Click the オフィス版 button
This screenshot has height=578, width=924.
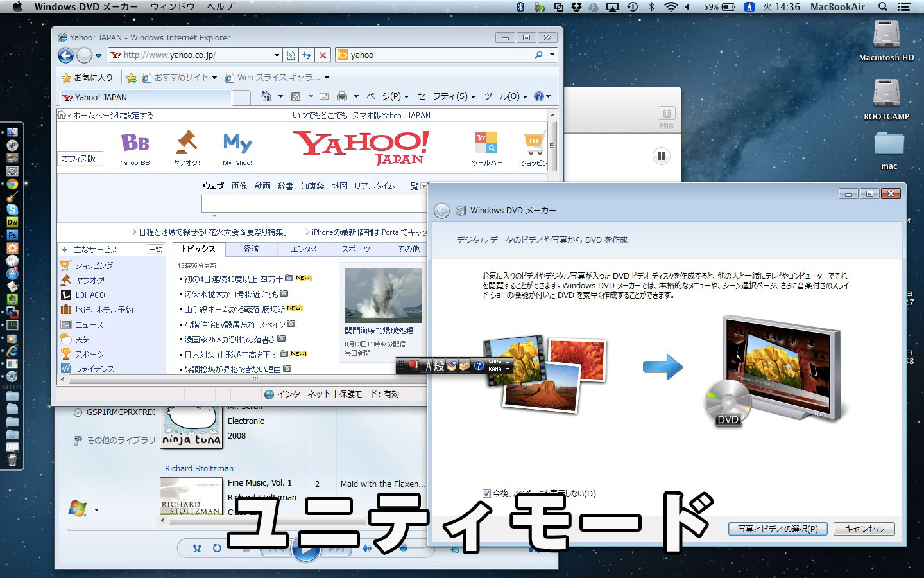tap(79, 159)
